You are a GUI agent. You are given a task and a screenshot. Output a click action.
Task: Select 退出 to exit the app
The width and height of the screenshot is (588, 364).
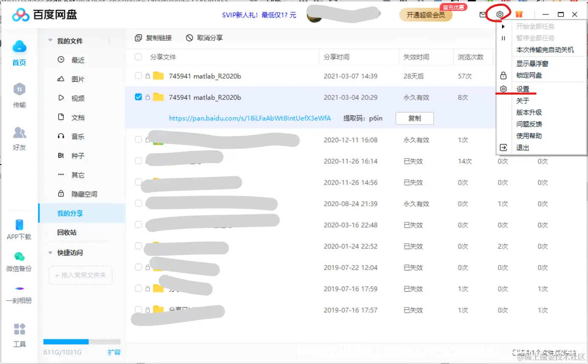[x=523, y=148]
